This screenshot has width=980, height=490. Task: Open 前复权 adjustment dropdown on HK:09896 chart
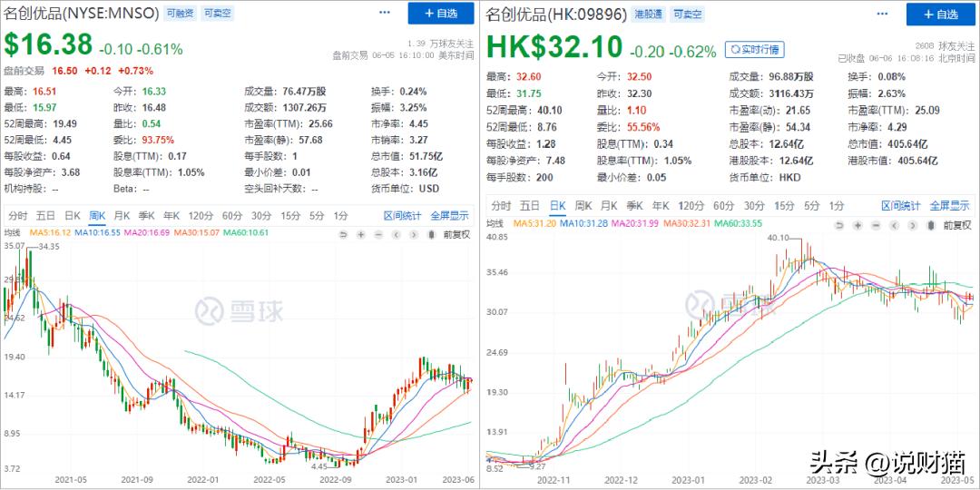pyautogui.click(x=957, y=225)
